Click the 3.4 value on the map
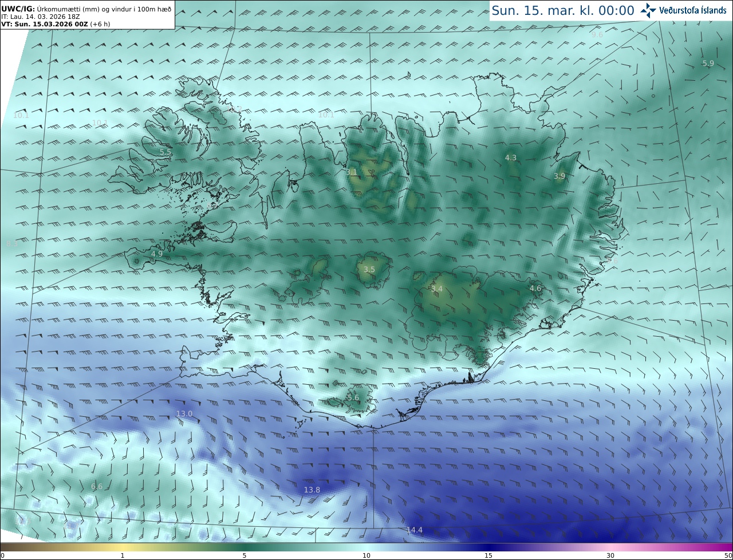 pos(437,289)
